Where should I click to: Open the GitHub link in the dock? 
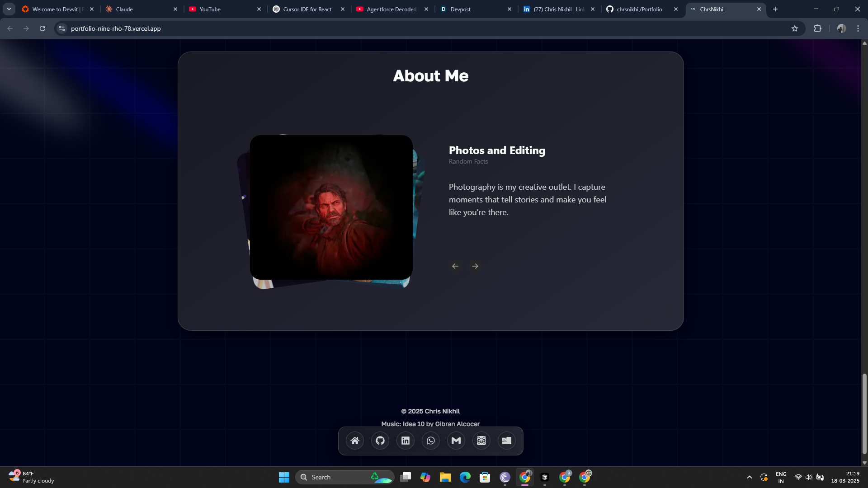(x=380, y=441)
